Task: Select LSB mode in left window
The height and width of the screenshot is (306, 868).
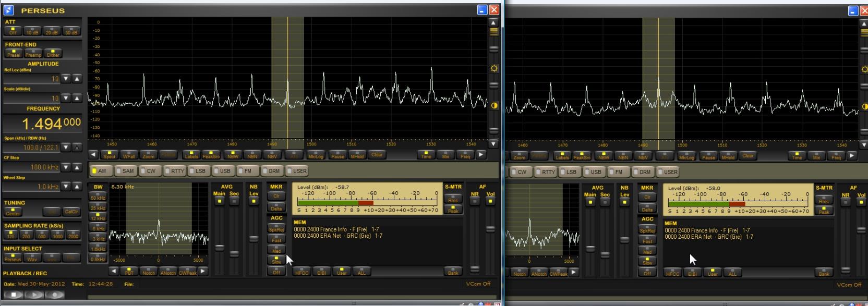Action: (x=198, y=170)
